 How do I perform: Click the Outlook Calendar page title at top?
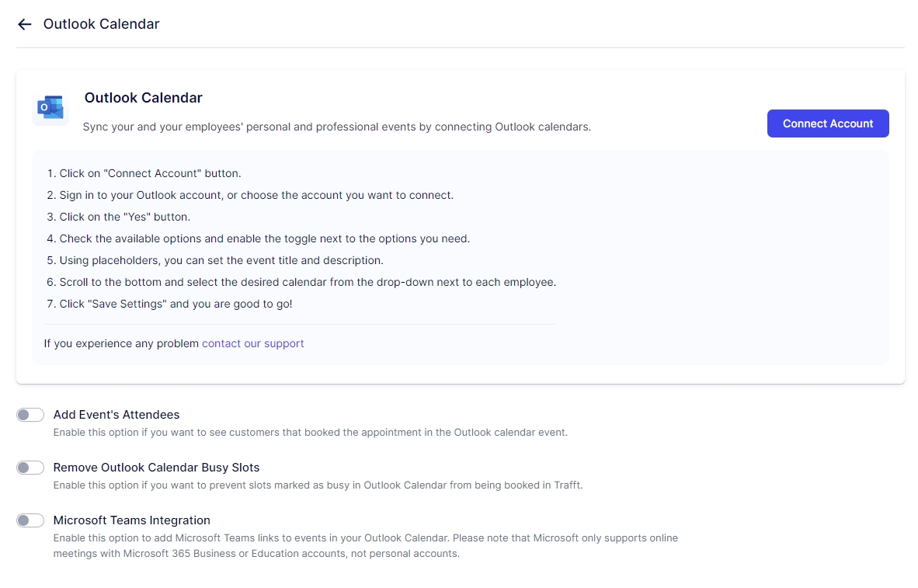pyautogui.click(x=101, y=24)
